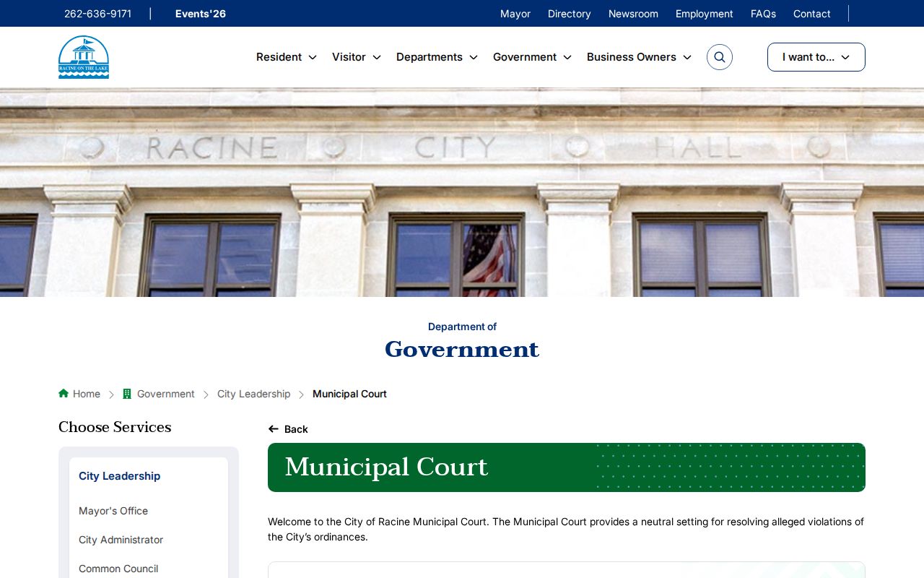Viewport: 924px width, 578px height.
Task: Select Mayor's Office in the sidebar
Action: pyautogui.click(x=113, y=511)
